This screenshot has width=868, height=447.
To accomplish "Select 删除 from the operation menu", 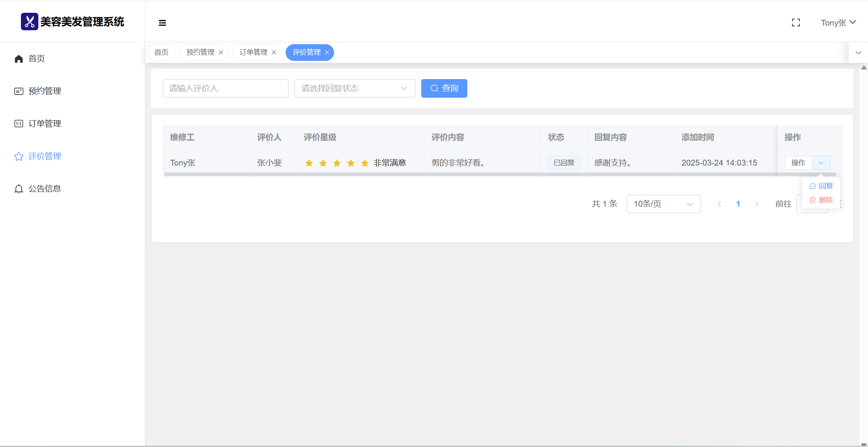I will (821, 200).
